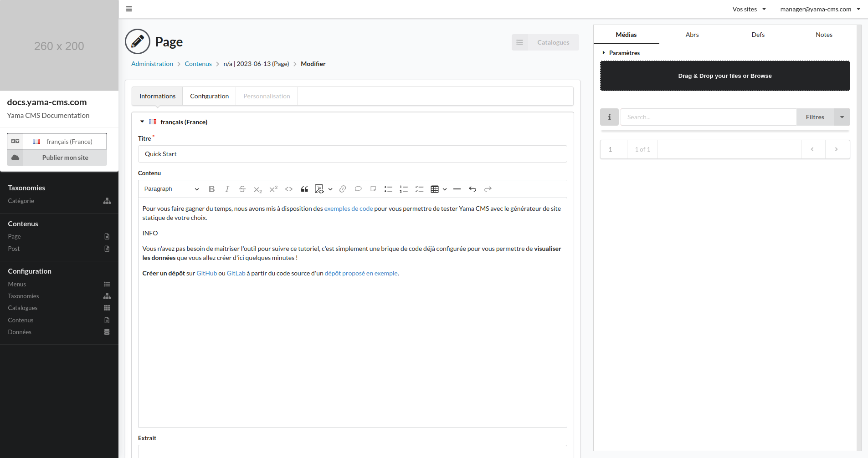This screenshot has width=868, height=458.
Task: Insert a horizontal line in the content
Action: pyautogui.click(x=457, y=189)
